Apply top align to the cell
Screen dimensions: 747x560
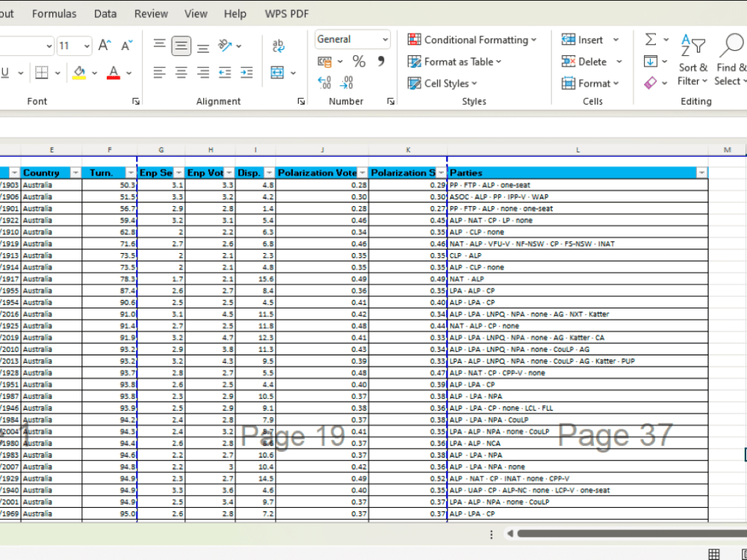tap(160, 46)
